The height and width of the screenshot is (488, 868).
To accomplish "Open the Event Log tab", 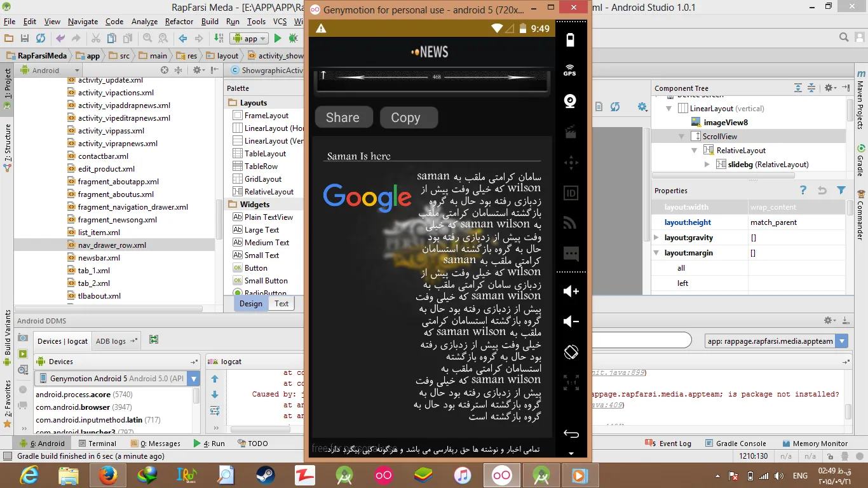I will pos(668,444).
